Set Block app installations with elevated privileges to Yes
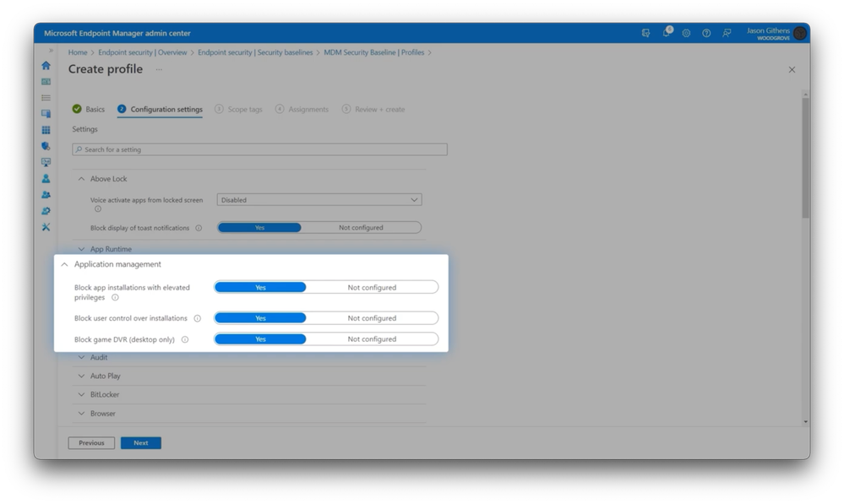The height and width of the screenshot is (504, 844). pyautogui.click(x=260, y=287)
